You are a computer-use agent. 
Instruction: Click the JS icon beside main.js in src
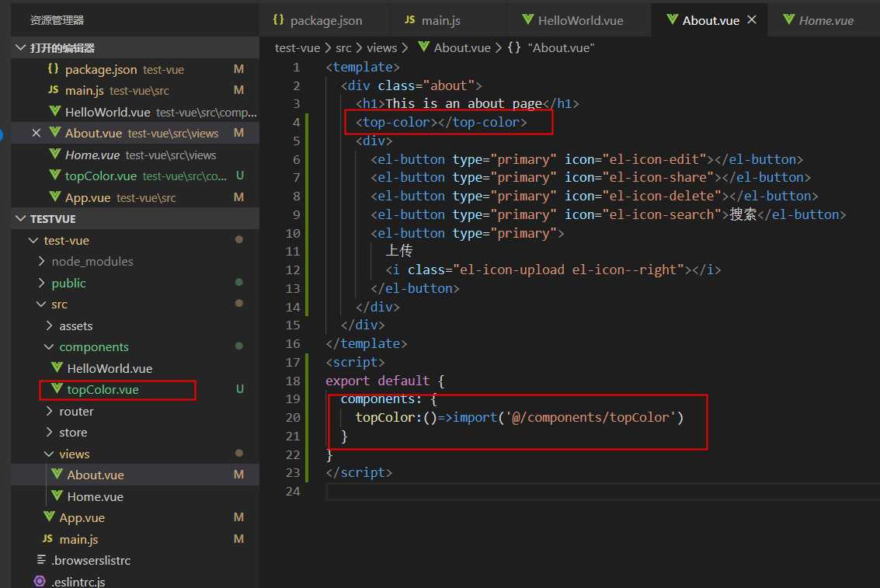pos(47,538)
